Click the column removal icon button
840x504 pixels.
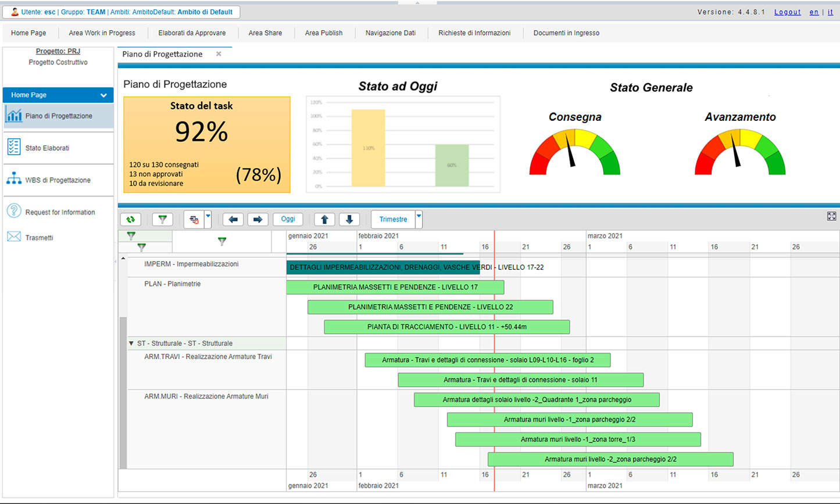(x=194, y=219)
